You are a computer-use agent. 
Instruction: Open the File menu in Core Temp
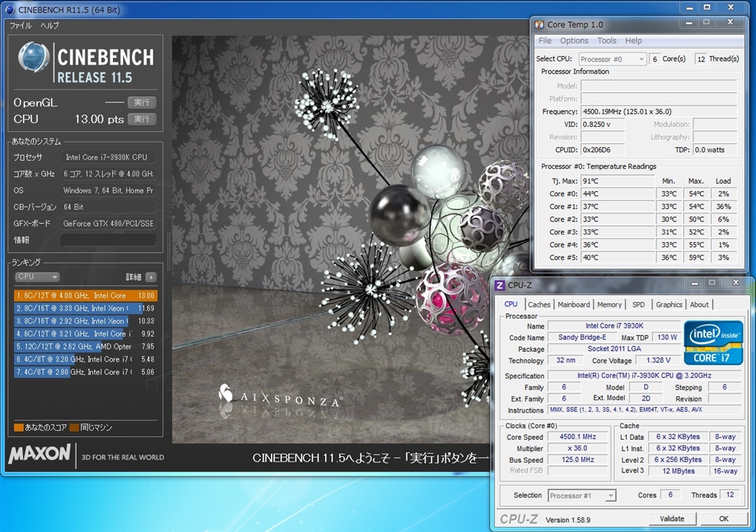click(545, 41)
